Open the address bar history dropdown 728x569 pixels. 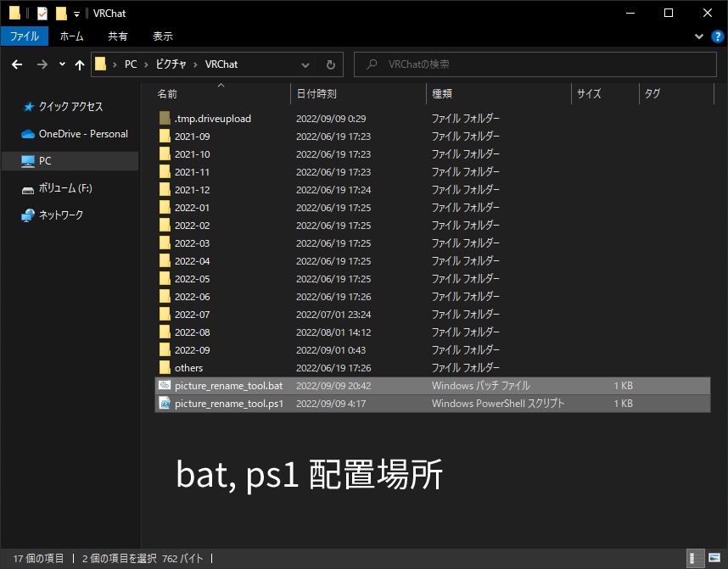pos(304,64)
